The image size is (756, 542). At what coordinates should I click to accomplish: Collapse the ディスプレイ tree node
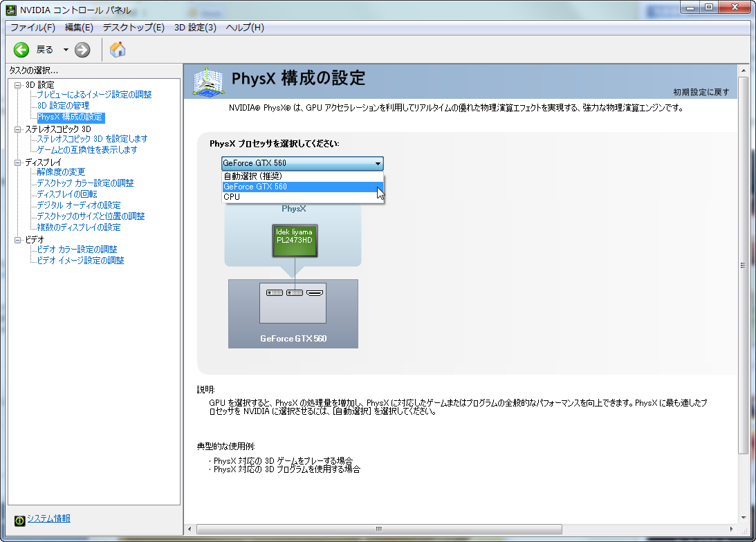pyautogui.click(x=18, y=163)
